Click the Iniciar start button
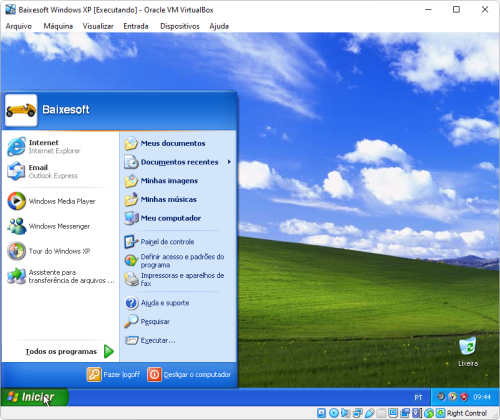 pos(35,397)
